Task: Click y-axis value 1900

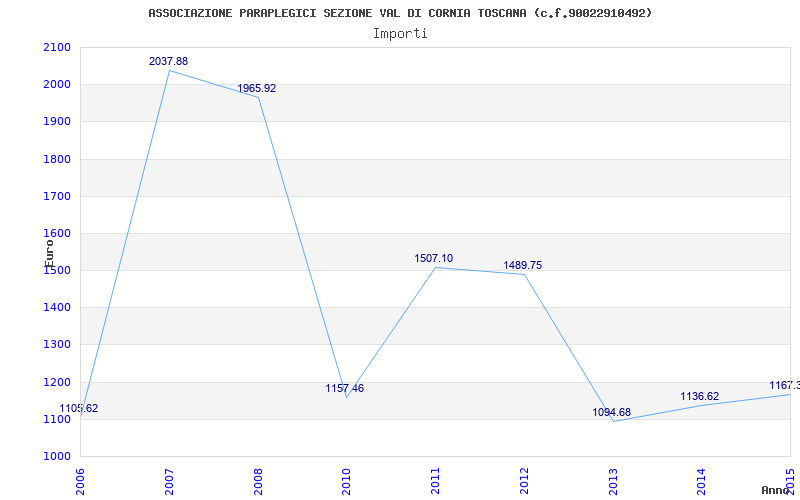Action: pos(55,122)
